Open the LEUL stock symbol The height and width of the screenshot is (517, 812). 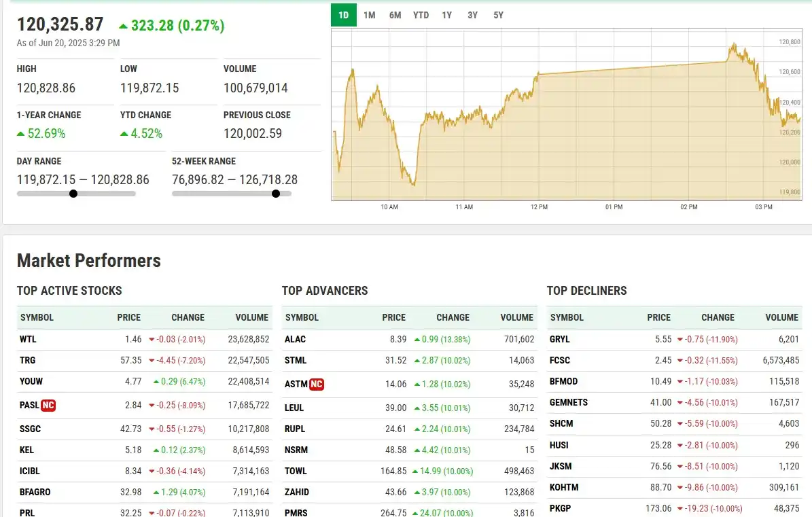click(294, 408)
